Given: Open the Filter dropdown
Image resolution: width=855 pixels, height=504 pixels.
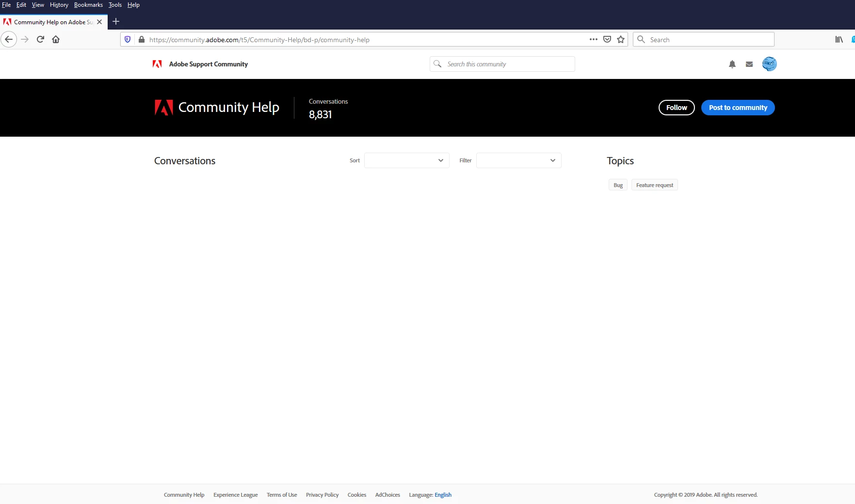Looking at the screenshot, I should pos(518,160).
